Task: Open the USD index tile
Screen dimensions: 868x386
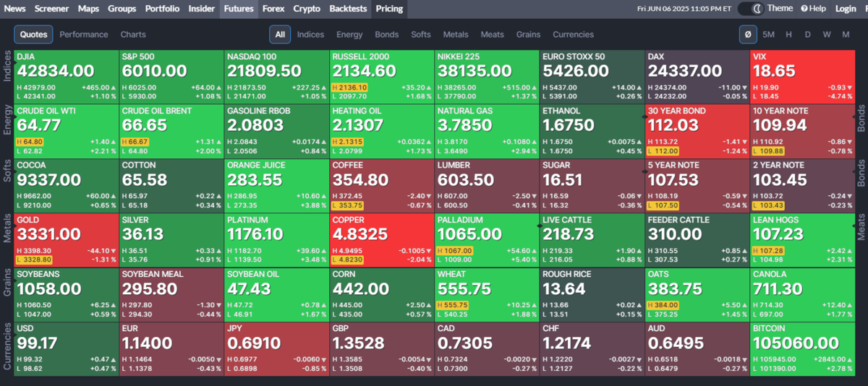Action: (x=66, y=349)
